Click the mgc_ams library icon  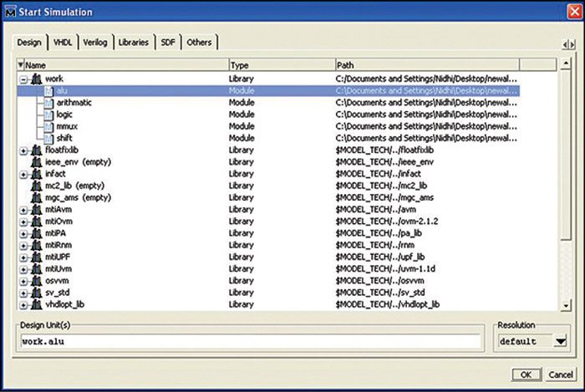36,198
